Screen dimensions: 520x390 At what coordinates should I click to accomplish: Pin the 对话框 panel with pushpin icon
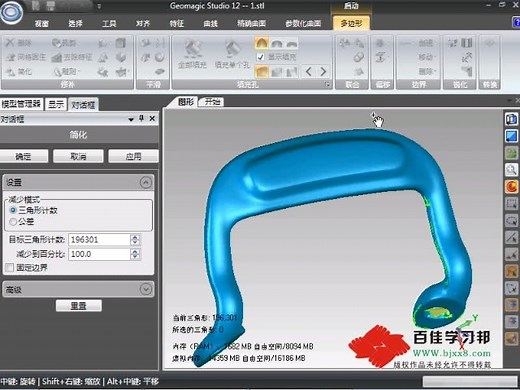(x=141, y=118)
